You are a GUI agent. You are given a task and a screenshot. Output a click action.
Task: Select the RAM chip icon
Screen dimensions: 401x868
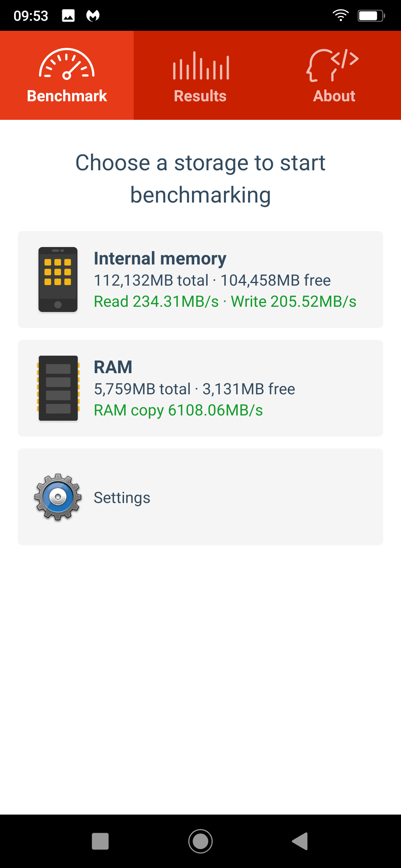58,388
